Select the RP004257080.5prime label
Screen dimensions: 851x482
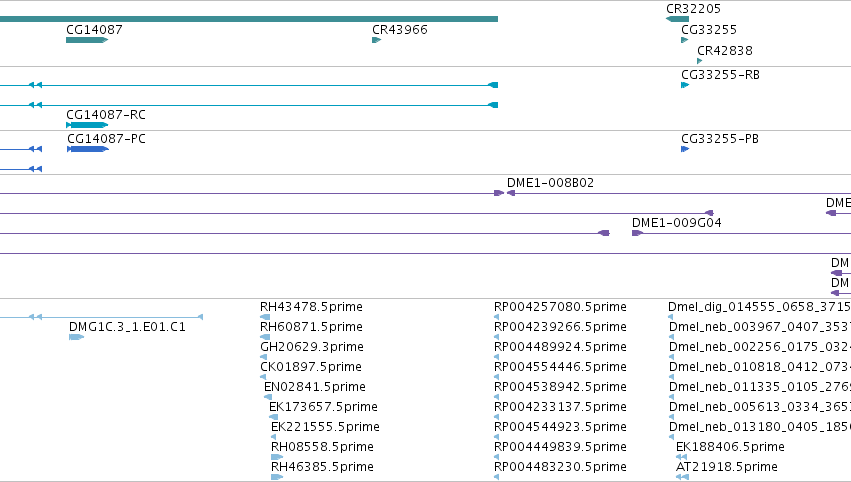coord(560,307)
